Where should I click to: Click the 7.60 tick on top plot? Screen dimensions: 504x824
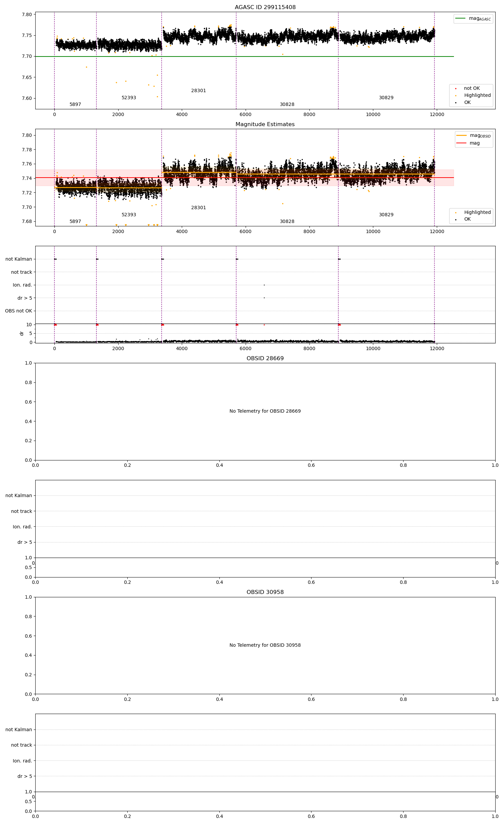coord(27,99)
